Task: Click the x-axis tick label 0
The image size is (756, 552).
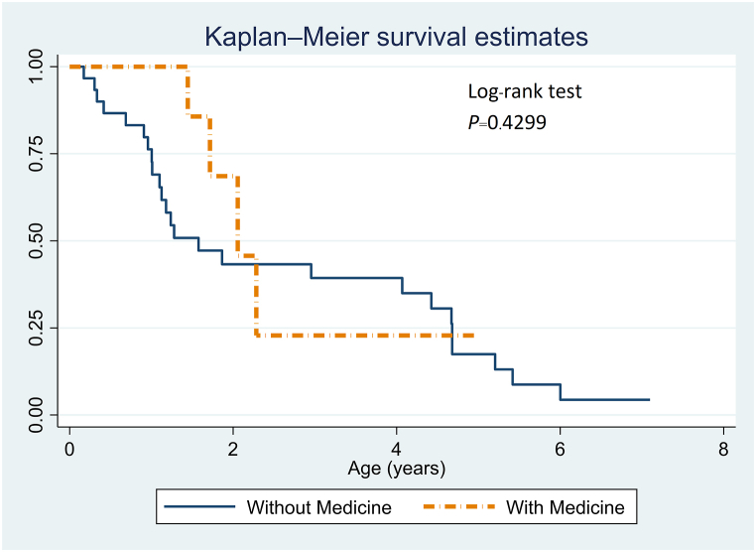Action: (69, 448)
